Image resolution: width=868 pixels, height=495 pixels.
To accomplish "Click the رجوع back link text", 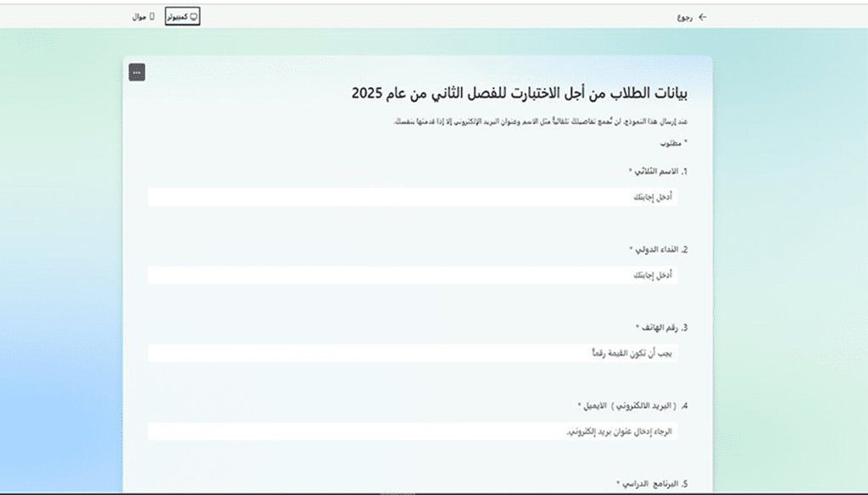I will pos(685,17).
